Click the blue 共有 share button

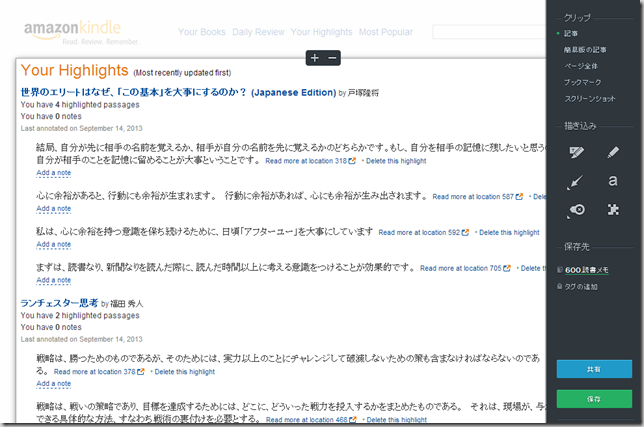[594, 369]
